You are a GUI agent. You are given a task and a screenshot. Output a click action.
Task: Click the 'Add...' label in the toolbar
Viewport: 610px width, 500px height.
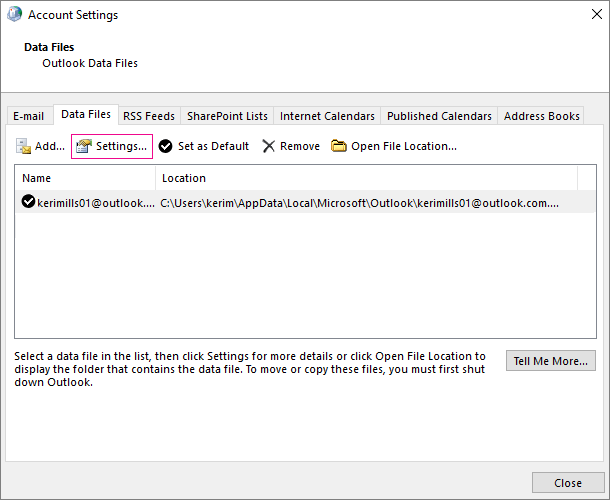pyautogui.click(x=50, y=146)
